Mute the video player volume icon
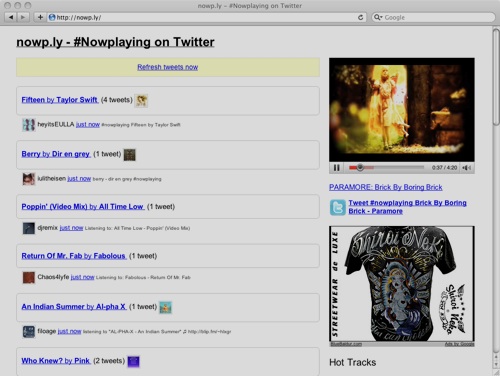The width and height of the screenshot is (500, 376). (x=467, y=168)
